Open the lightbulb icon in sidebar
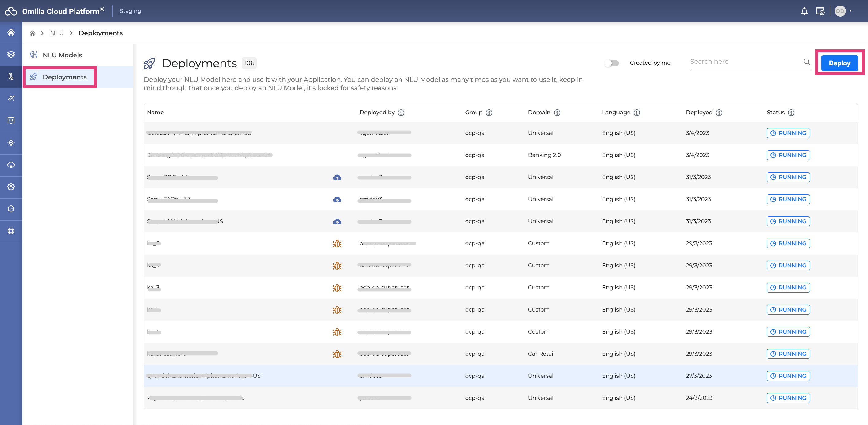 tap(11, 143)
